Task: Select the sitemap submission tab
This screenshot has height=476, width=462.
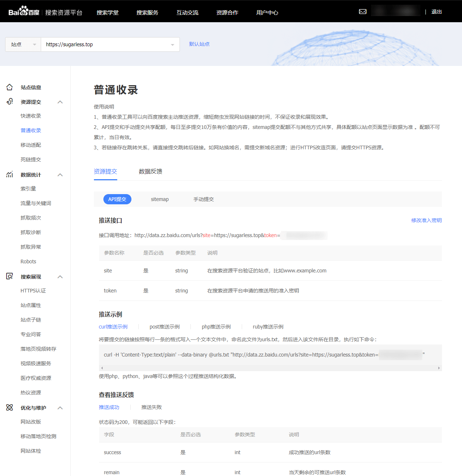Action: pos(160,199)
